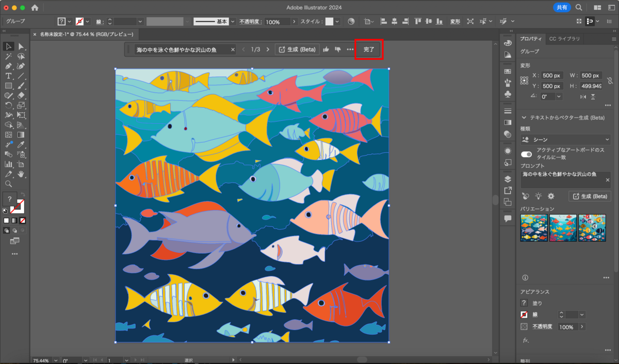The image size is (619, 364).
Task: Open the シーン type dropdown
Action: point(565,140)
